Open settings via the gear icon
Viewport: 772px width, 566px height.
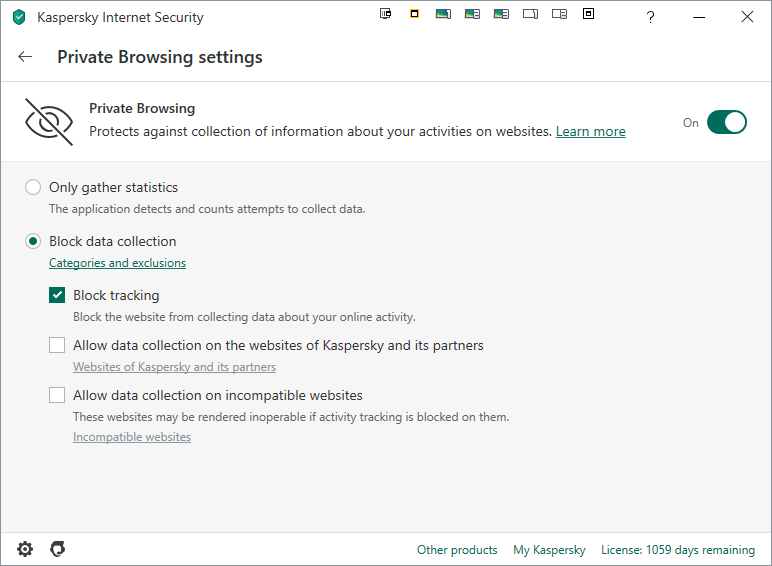pyautogui.click(x=25, y=549)
